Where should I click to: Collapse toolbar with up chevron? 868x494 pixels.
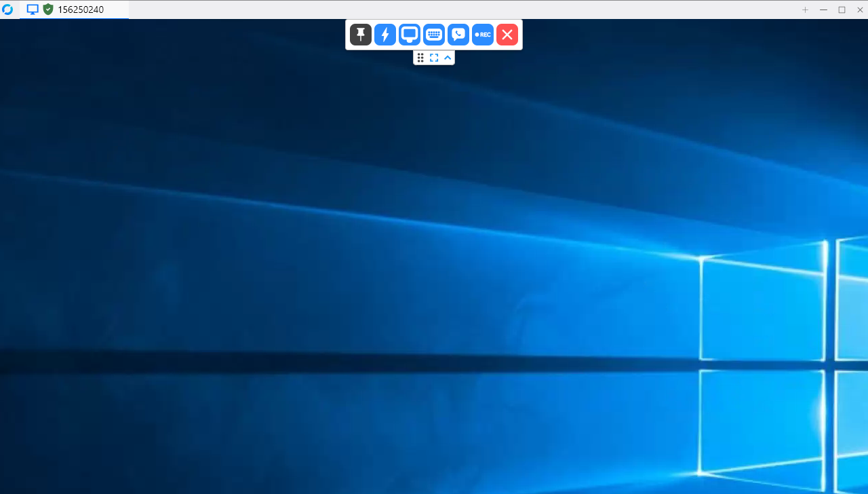tap(448, 58)
